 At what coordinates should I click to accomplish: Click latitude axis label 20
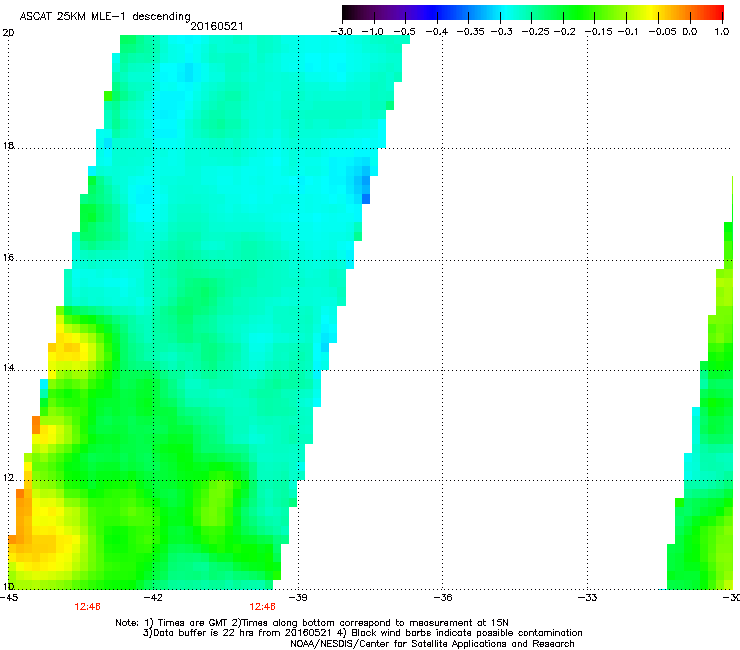[8, 33]
